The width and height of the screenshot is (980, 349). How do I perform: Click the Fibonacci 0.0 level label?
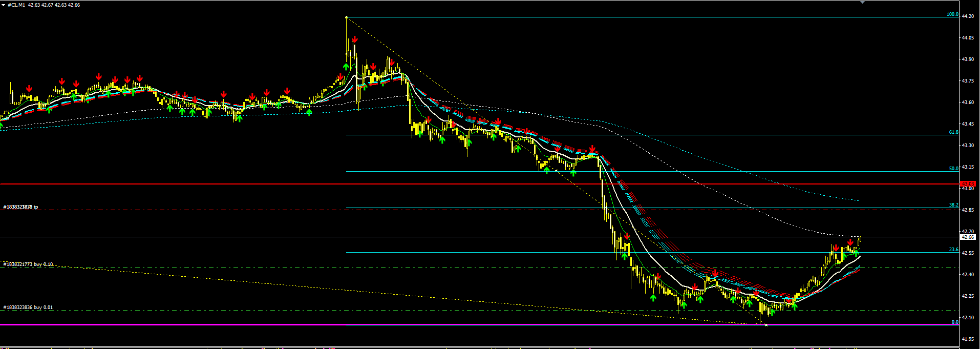pos(955,322)
